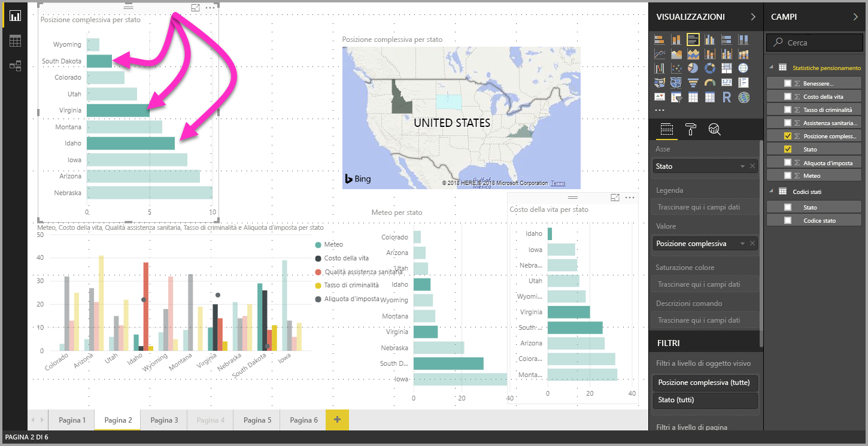
Task: Show more custom visuals ellipsis
Action: 660,110
